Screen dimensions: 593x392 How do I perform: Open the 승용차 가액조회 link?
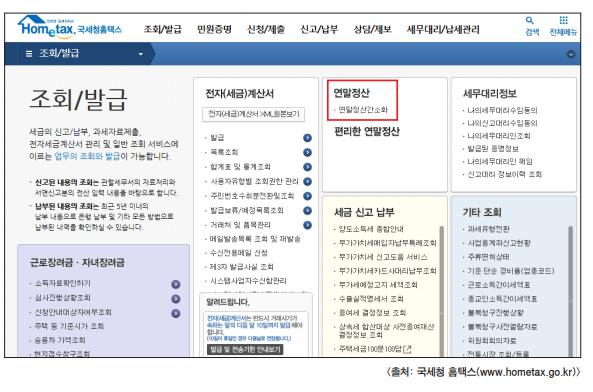[x=60, y=341]
